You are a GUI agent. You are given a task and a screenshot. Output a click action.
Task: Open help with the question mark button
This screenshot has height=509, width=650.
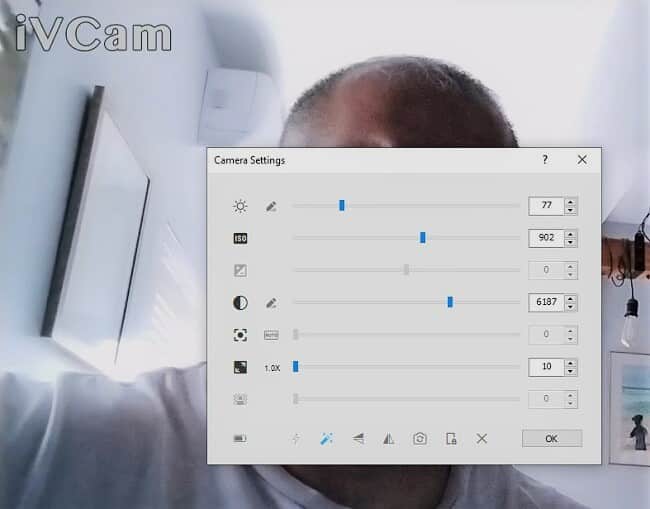pos(545,159)
